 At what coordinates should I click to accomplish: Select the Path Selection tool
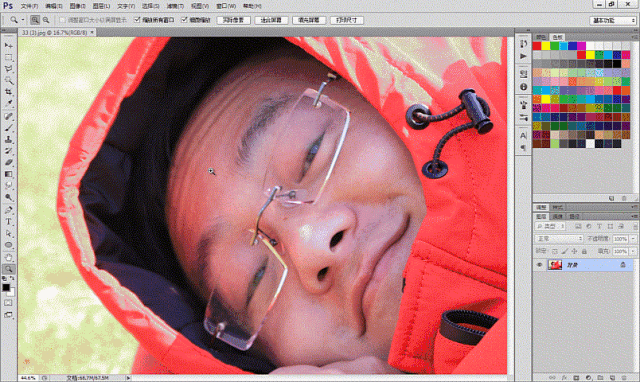pos(8,233)
